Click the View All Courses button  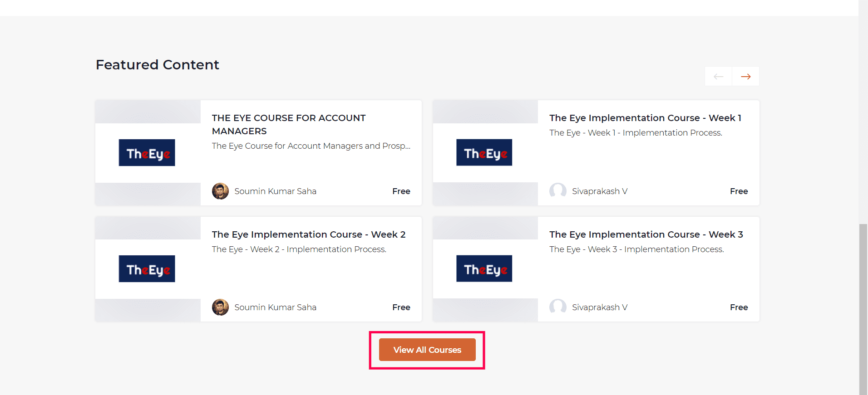point(427,350)
